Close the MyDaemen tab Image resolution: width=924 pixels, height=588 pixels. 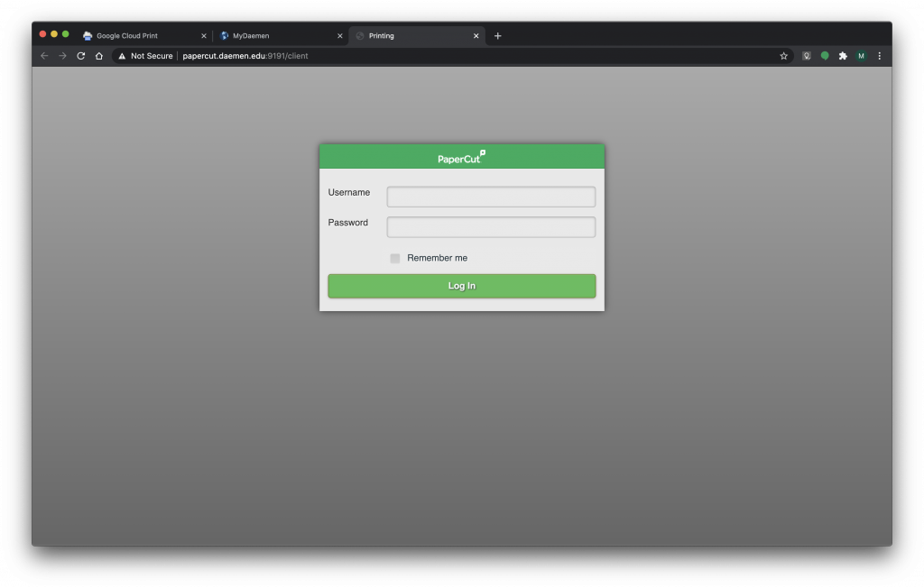click(x=340, y=36)
